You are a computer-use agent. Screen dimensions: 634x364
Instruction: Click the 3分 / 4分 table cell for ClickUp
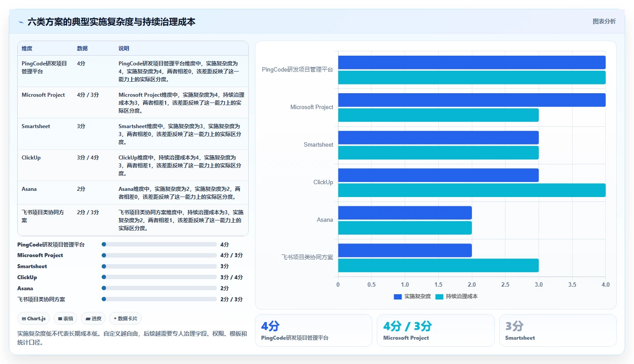(x=88, y=158)
